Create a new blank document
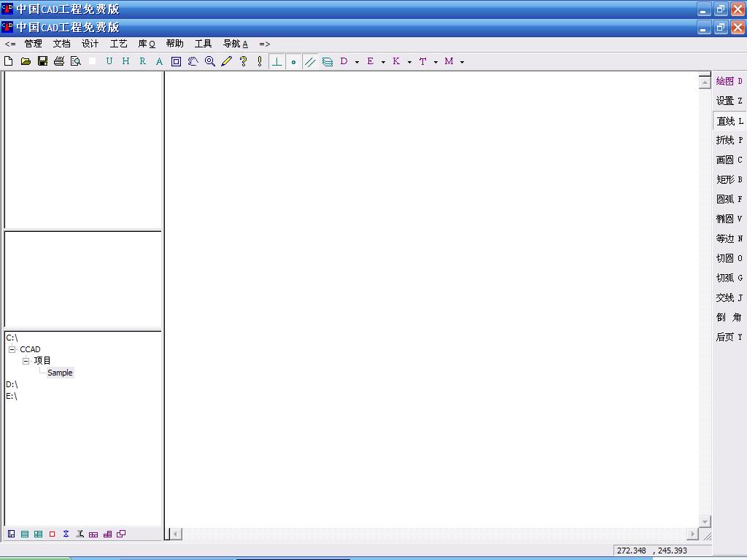 [9, 61]
